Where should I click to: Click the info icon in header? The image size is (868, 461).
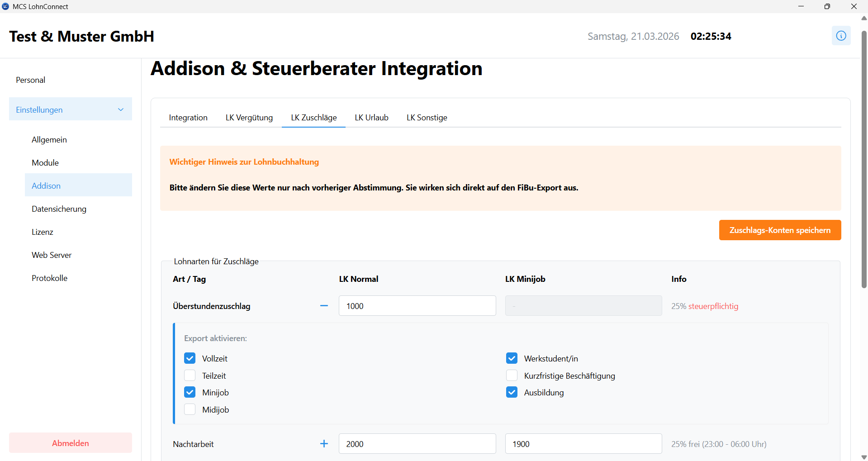click(841, 36)
